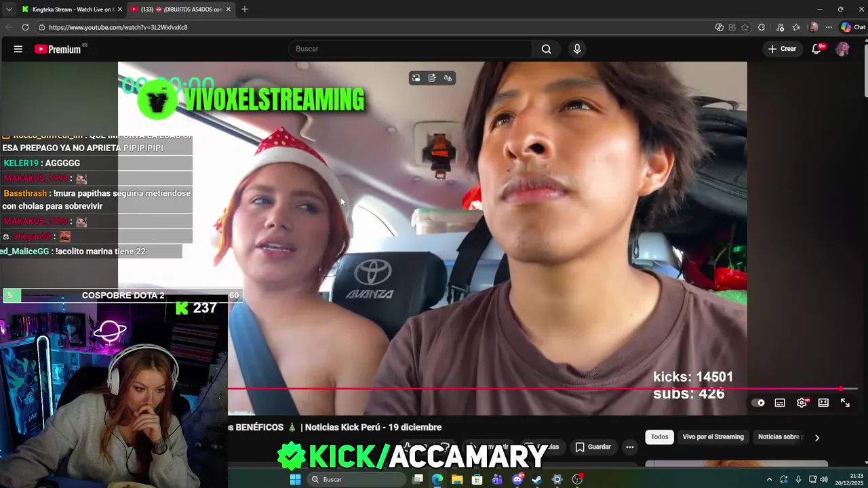This screenshot has height=488, width=868.
Task: Click the red playhead scrubber dot
Action: click(x=841, y=389)
